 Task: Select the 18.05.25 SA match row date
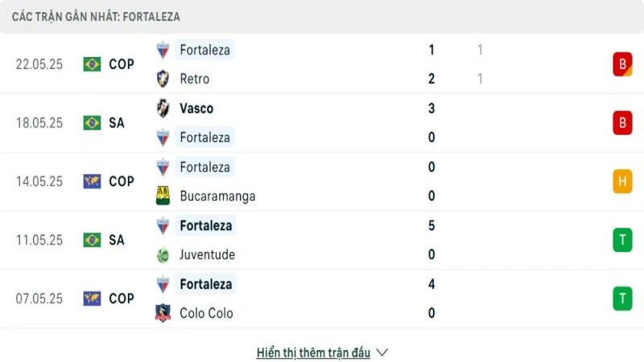(x=39, y=123)
